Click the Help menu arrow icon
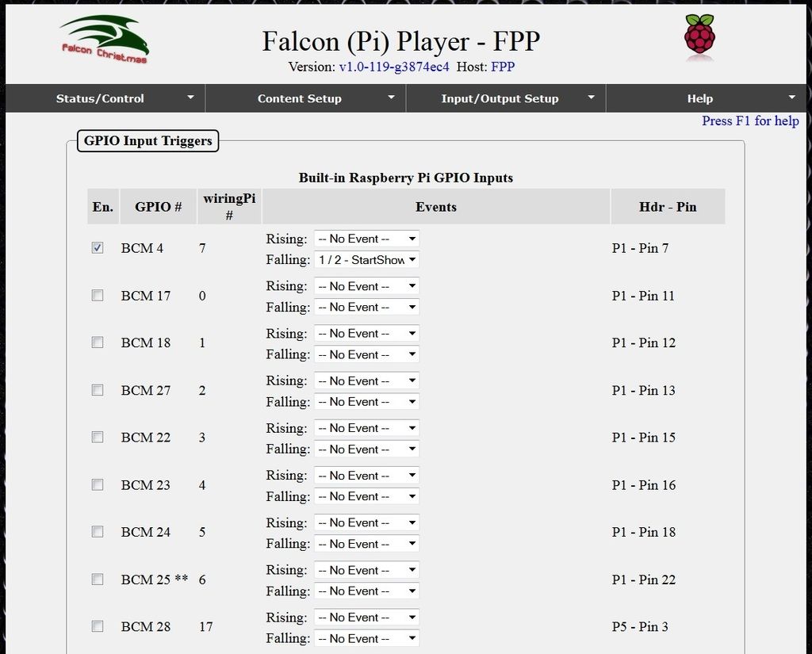This screenshot has width=812, height=654. tap(791, 97)
